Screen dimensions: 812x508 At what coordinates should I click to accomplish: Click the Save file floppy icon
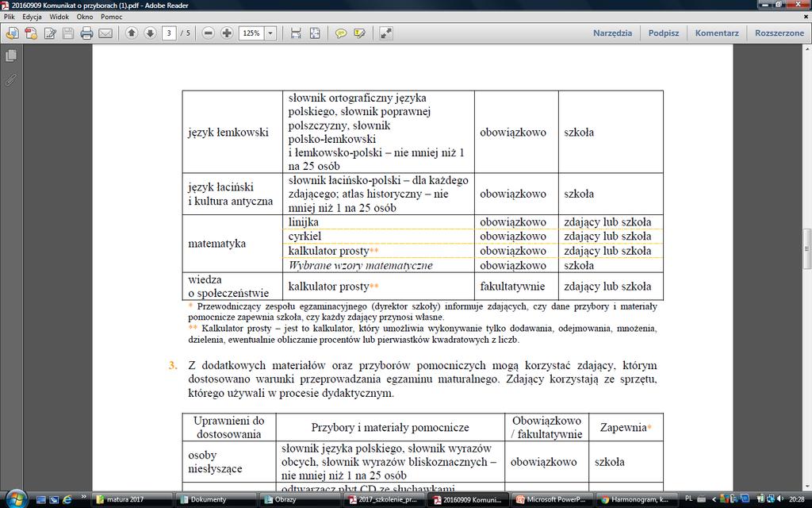pos(68,33)
